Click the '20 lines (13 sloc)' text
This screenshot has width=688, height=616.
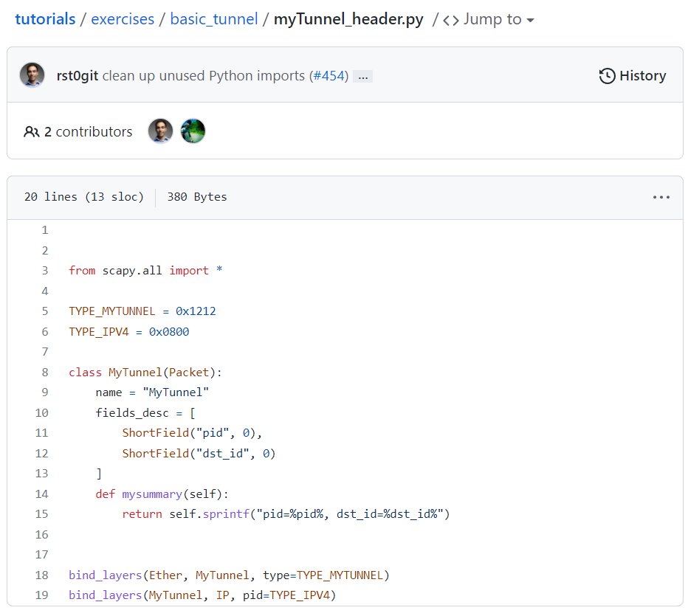coord(84,197)
